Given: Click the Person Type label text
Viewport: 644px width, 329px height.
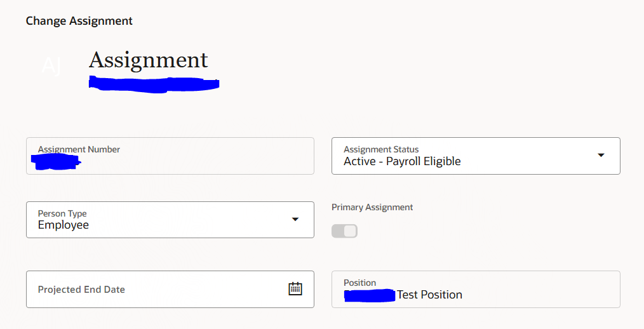Looking at the screenshot, I should coord(62,213).
